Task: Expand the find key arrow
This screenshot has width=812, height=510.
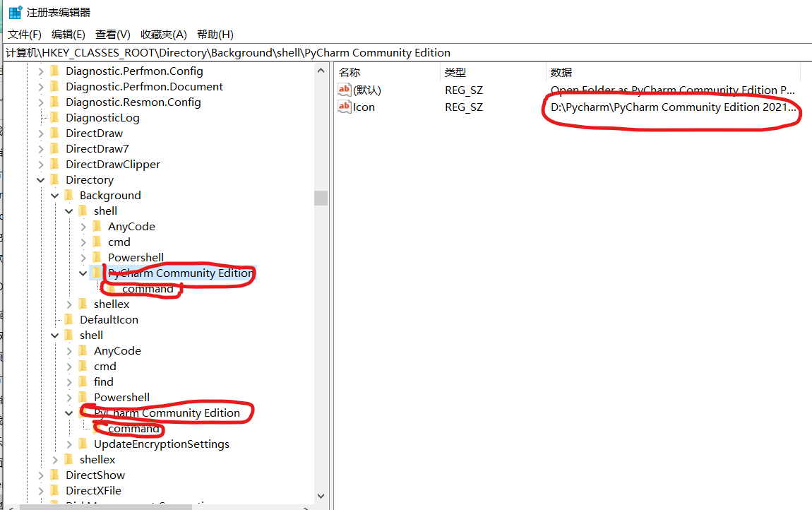Action: point(69,383)
